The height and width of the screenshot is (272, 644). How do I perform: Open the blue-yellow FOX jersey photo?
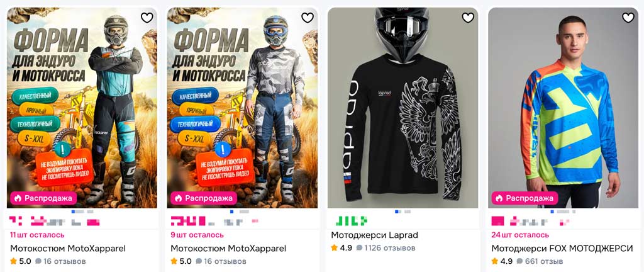pyautogui.click(x=563, y=108)
